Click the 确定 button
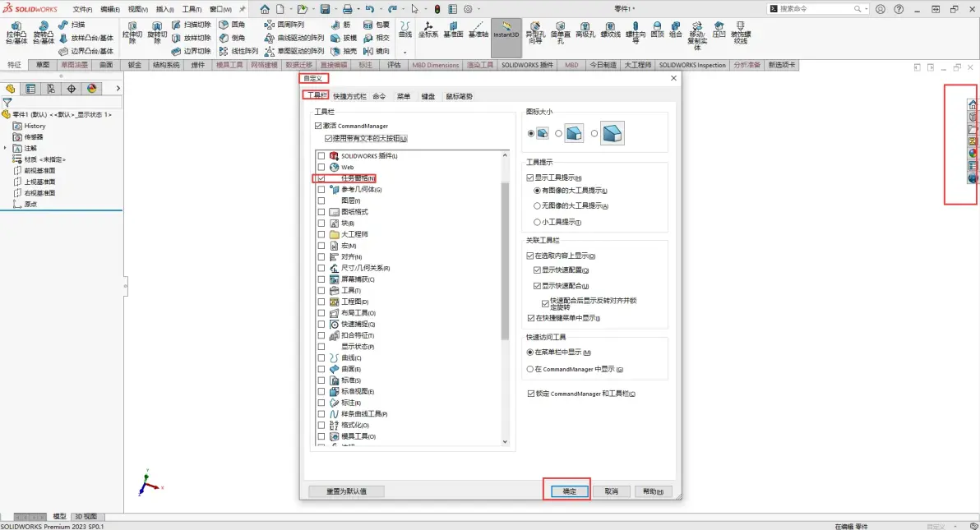The height and width of the screenshot is (530, 980). point(570,491)
